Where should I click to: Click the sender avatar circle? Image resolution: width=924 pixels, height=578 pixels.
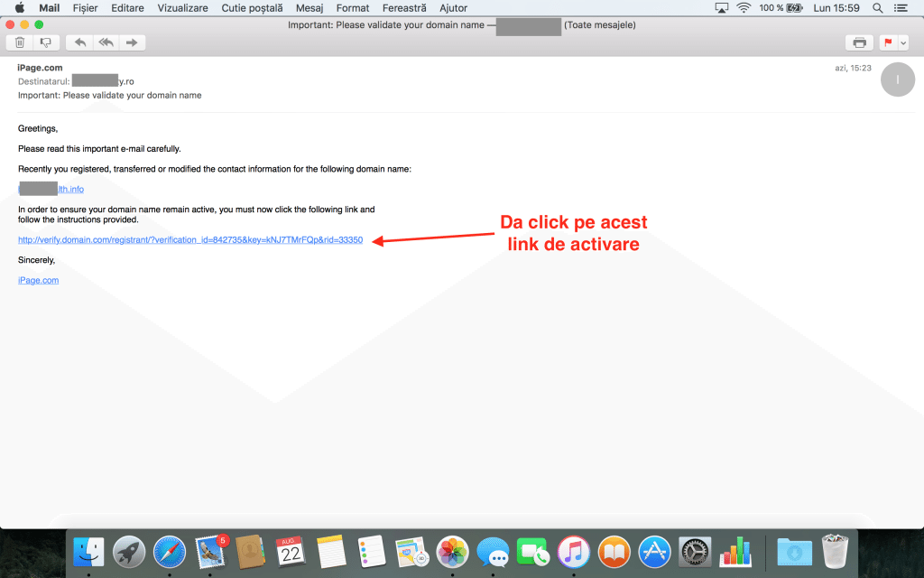coord(897,79)
